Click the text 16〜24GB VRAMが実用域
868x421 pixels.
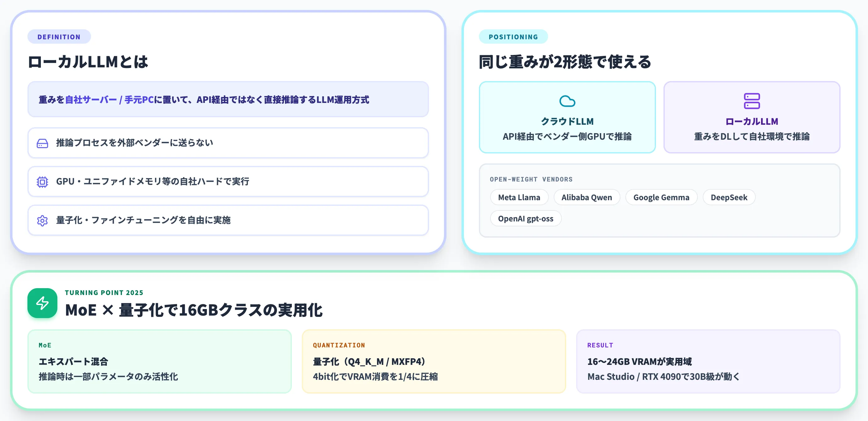[x=639, y=362]
